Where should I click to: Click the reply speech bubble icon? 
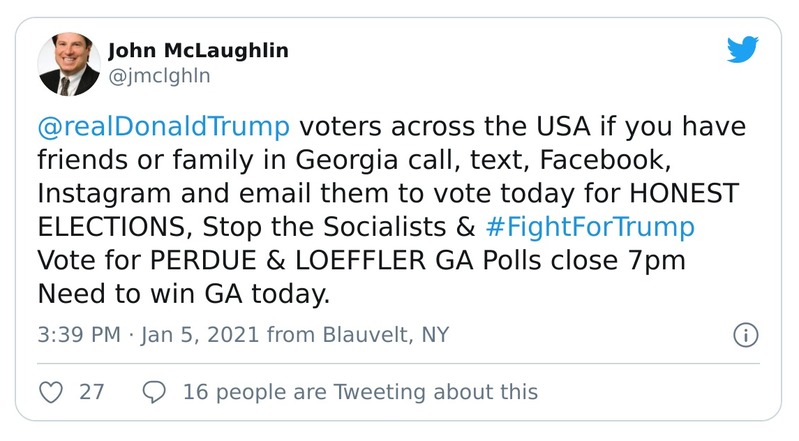(154, 392)
